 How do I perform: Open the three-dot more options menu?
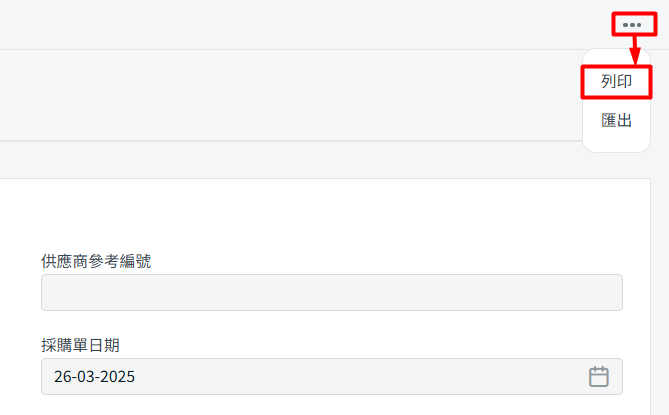632,25
